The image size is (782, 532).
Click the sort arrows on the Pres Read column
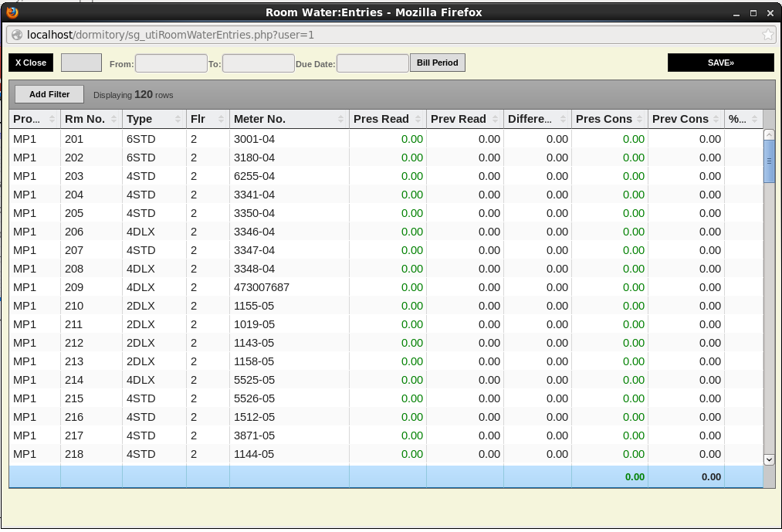click(418, 119)
